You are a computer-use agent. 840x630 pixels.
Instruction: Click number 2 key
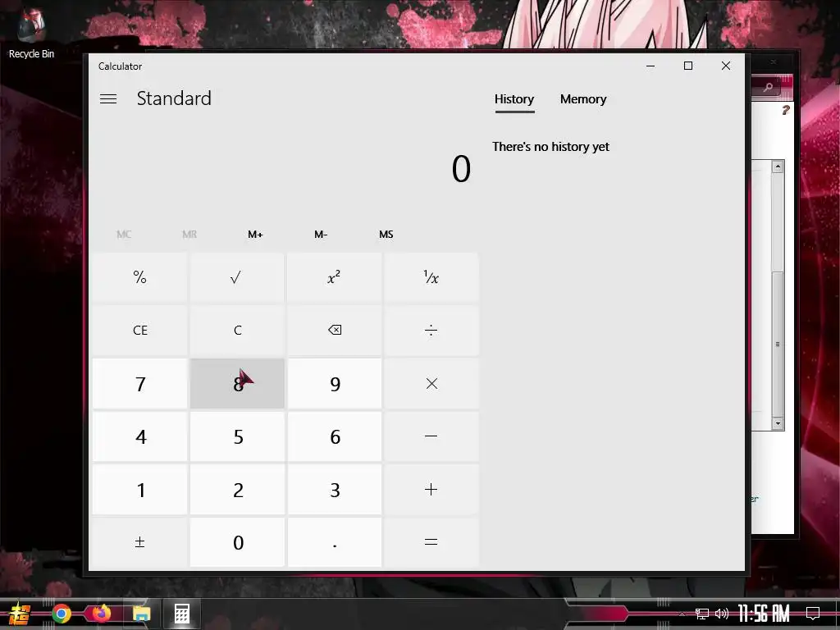(237, 489)
